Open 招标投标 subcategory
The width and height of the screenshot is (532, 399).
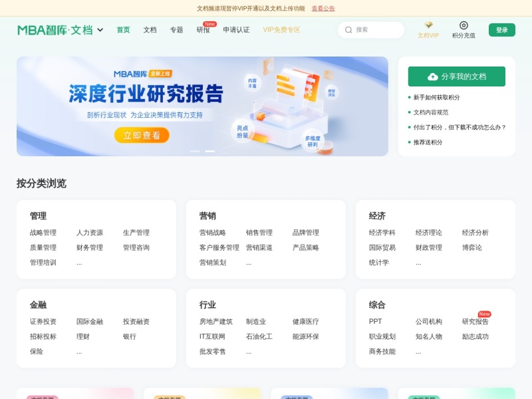[43, 336]
